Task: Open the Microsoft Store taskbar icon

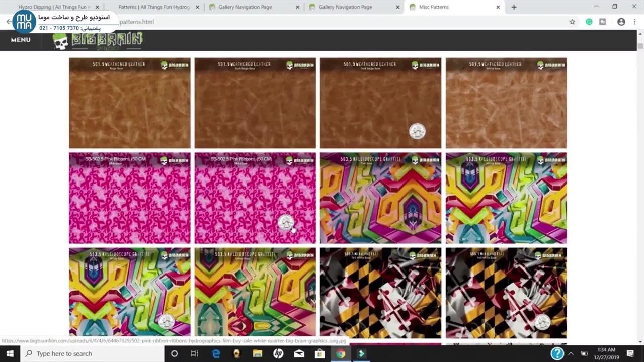Action: 319,353
